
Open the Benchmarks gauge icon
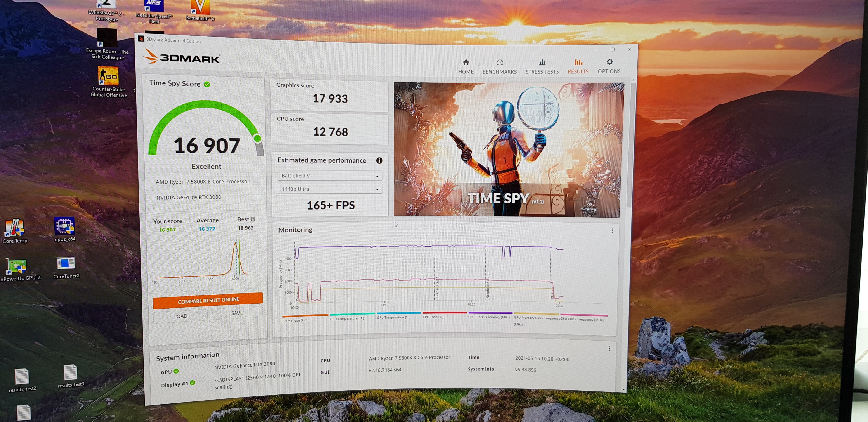click(499, 63)
